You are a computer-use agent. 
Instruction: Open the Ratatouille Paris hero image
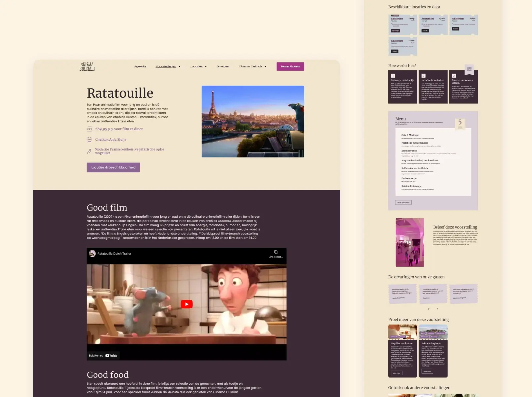(x=253, y=121)
